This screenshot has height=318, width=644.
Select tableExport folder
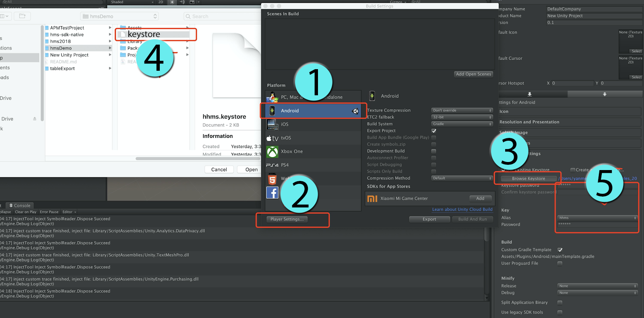click(x=78, y=69)
